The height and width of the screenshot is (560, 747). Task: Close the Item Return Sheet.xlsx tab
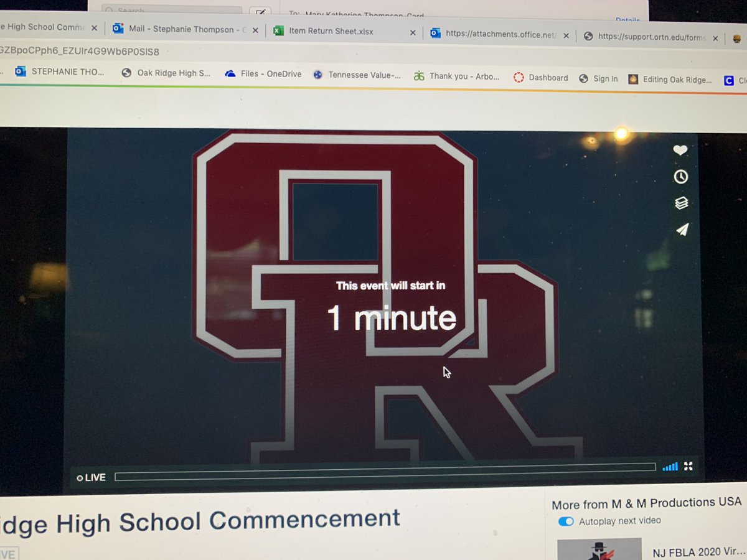click(x=411, y=33)
